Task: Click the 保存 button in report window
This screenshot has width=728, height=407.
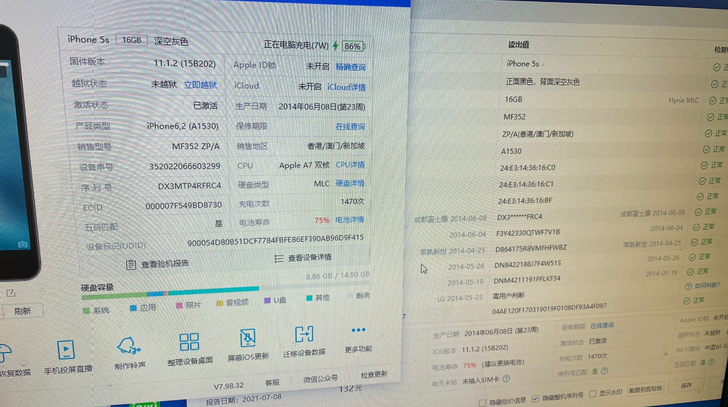Action: (x=686, y=386)
